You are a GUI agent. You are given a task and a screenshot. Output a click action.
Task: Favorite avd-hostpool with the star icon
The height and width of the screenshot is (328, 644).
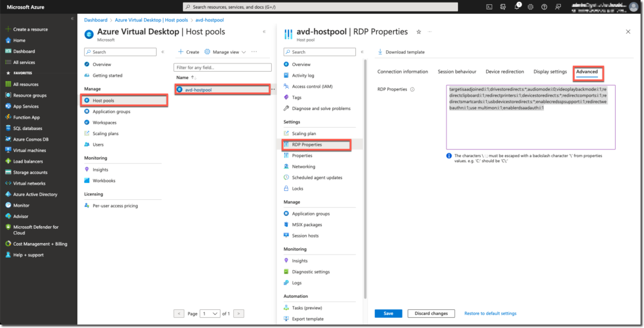coord(418,31)
